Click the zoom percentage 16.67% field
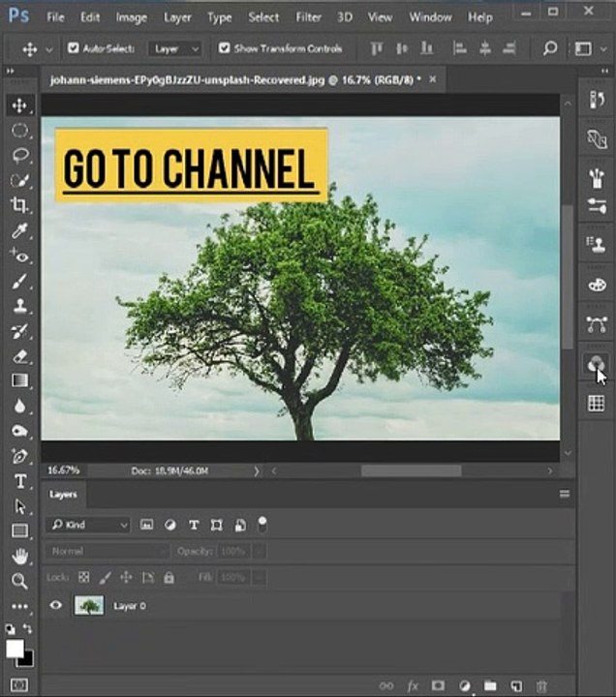The width and height of the screenshot is (616, 697). [63, 470]
